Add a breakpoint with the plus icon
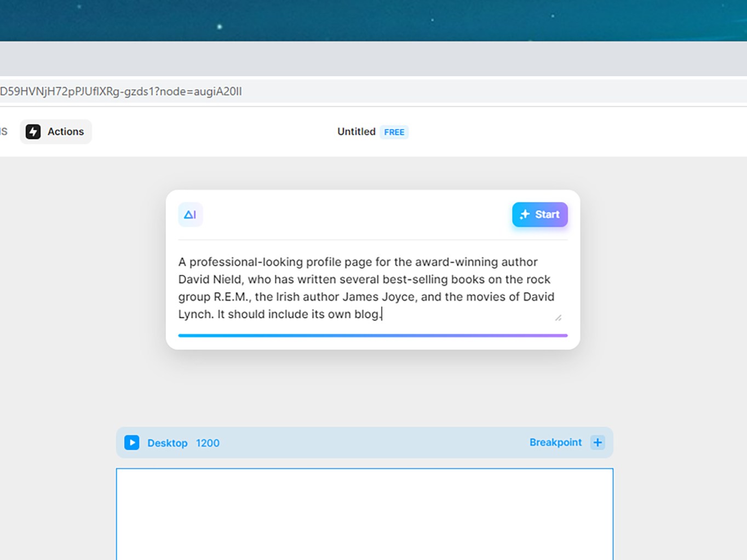The width and height of the screenshot is (747, 560). point(597,442)
